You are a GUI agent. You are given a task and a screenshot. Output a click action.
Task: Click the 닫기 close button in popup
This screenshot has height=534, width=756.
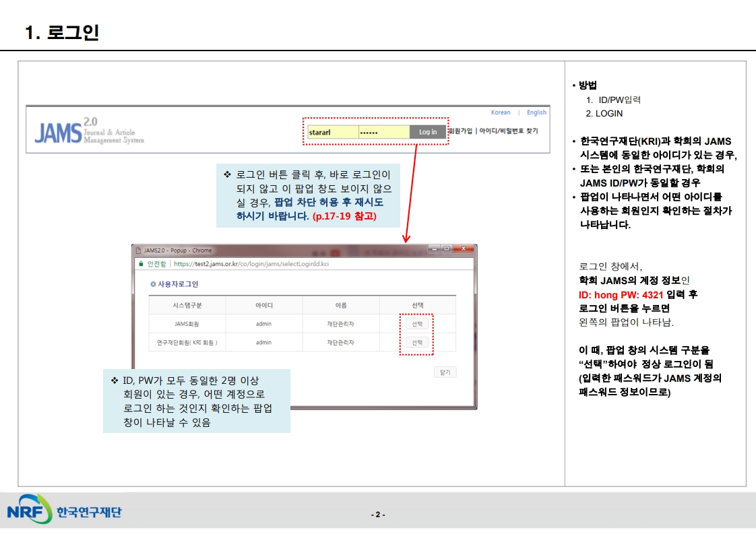[x=445, y=372]
